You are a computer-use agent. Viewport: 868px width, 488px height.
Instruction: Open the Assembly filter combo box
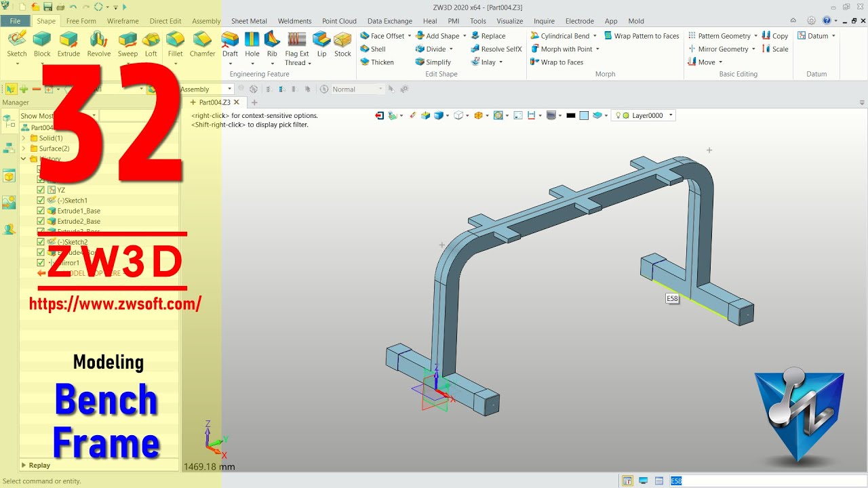click(205, 89)
